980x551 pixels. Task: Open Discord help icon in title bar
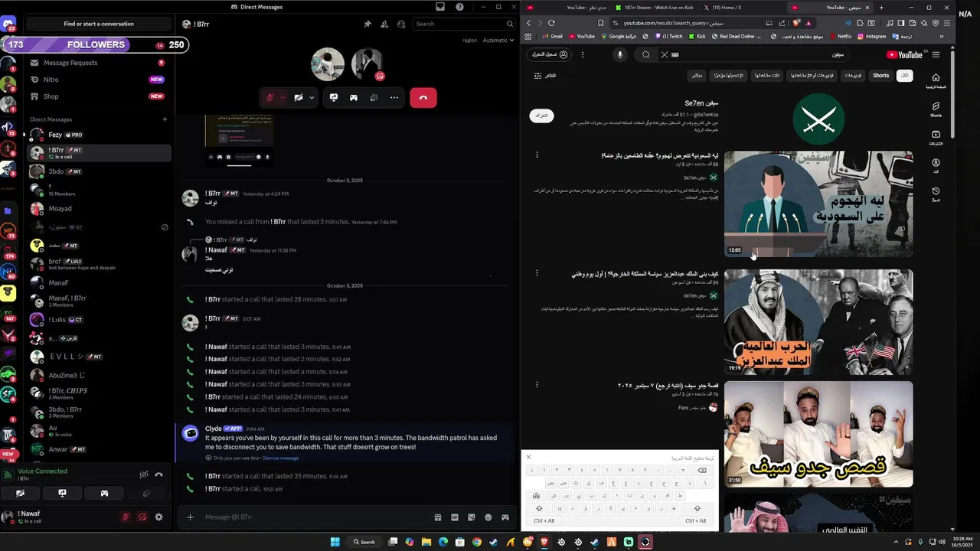click(x=459, y=7)
